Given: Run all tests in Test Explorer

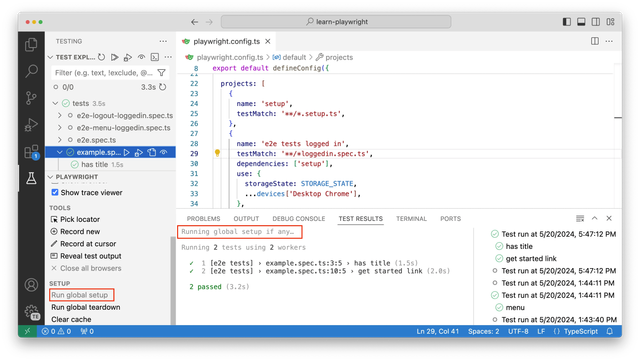Looking at the screenshot, I should click(x=115, y=57).
